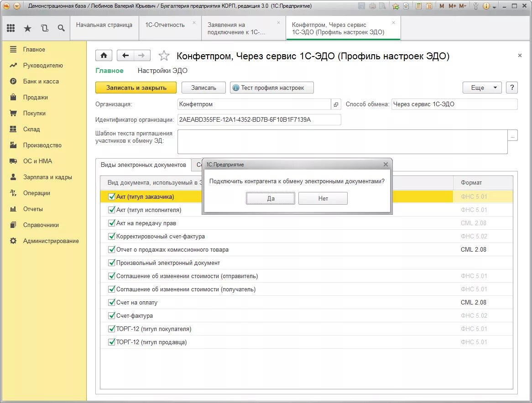Screen dimensions: 532x403
Task: Open Зарплата и кадры section
Action: [x=47, y=177]
